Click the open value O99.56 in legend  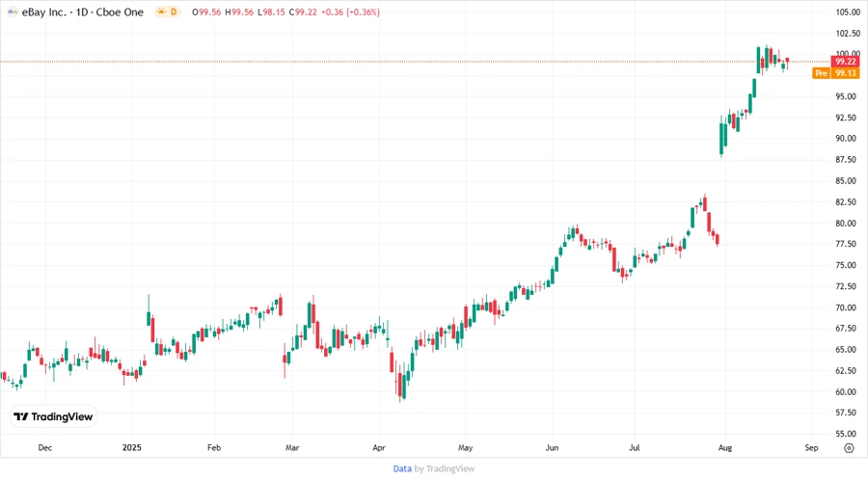coord(207,13)
